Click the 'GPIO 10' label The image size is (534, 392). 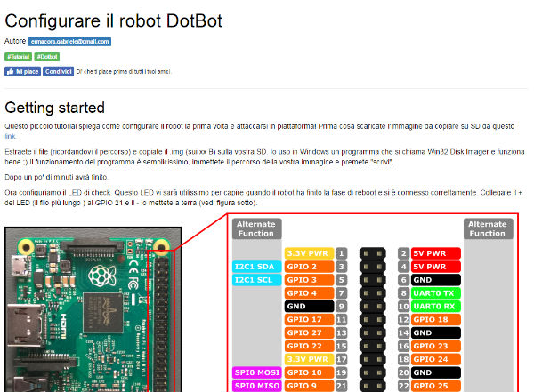309,372
